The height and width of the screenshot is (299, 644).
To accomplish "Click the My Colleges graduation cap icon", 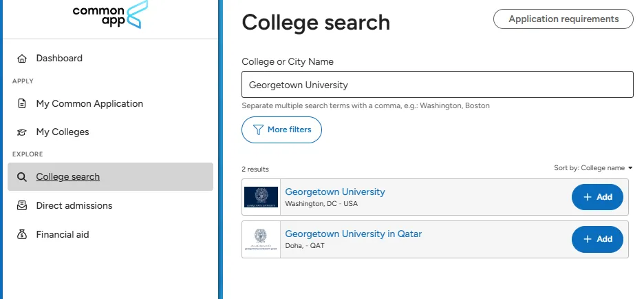I will (22, 132).
